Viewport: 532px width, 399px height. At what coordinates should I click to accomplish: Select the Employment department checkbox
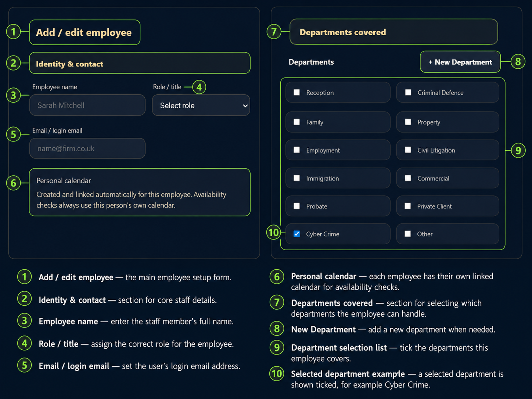[x=296, y=150]
